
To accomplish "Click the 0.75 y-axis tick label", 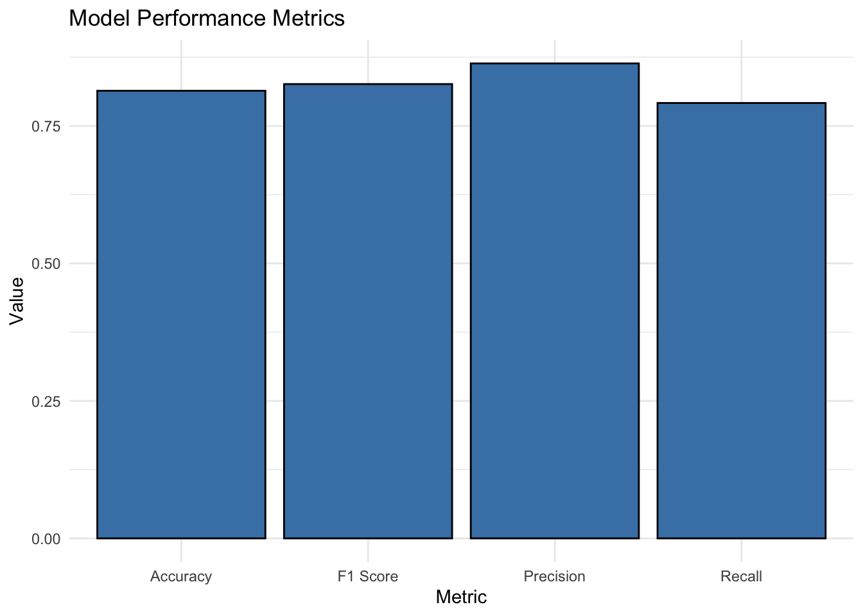I will (46, 126).
